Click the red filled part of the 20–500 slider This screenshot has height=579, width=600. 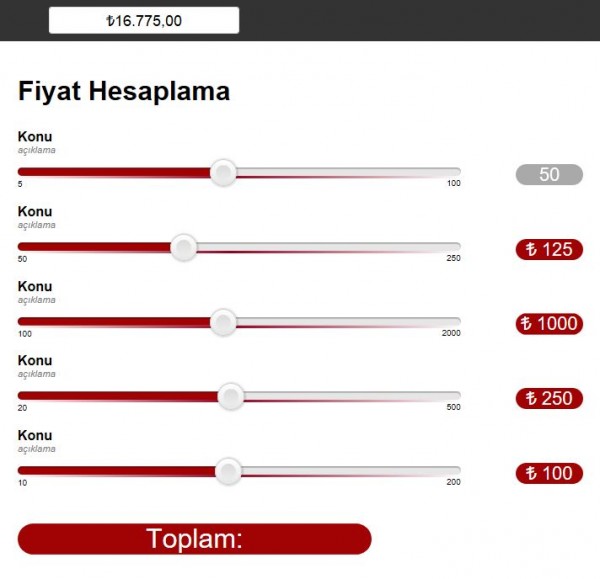coord(120,397)
